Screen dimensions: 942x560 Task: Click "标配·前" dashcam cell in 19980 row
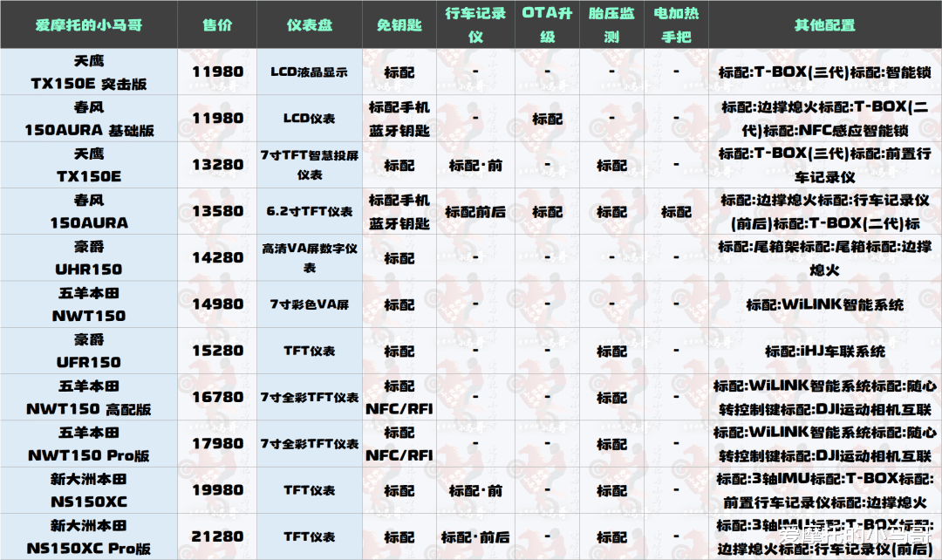point(475,490)
